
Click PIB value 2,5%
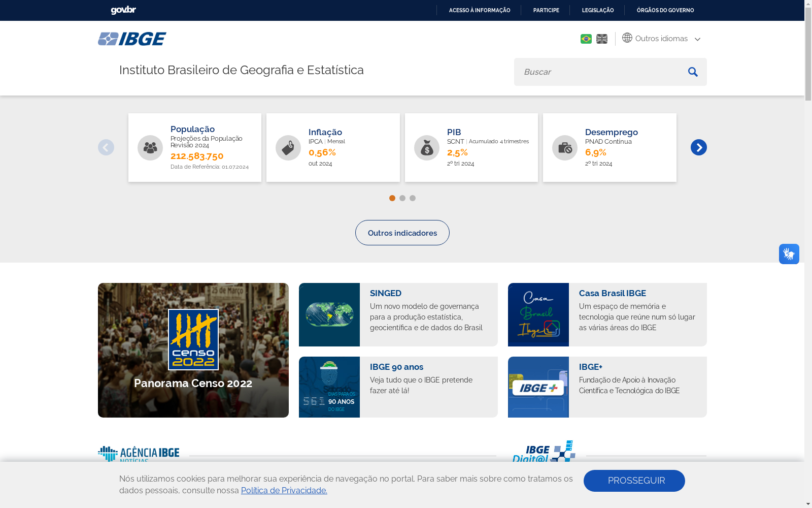[x=457, y=152]
